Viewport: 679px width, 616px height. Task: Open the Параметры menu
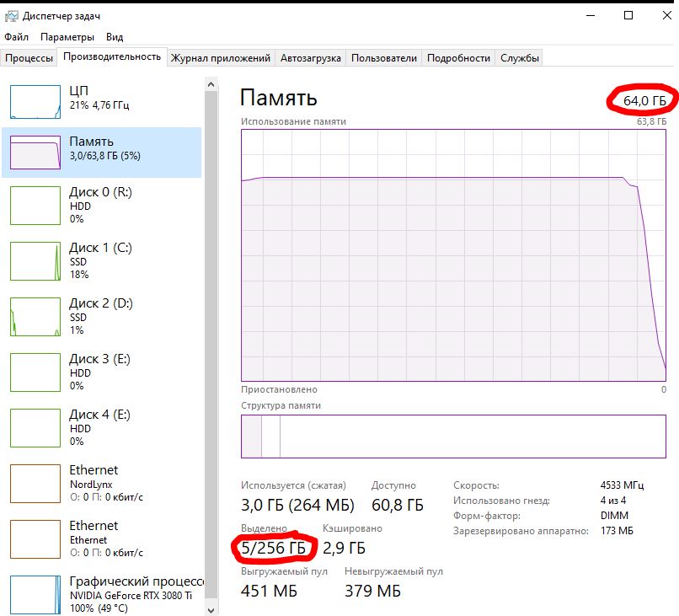(x=67, y=37)
